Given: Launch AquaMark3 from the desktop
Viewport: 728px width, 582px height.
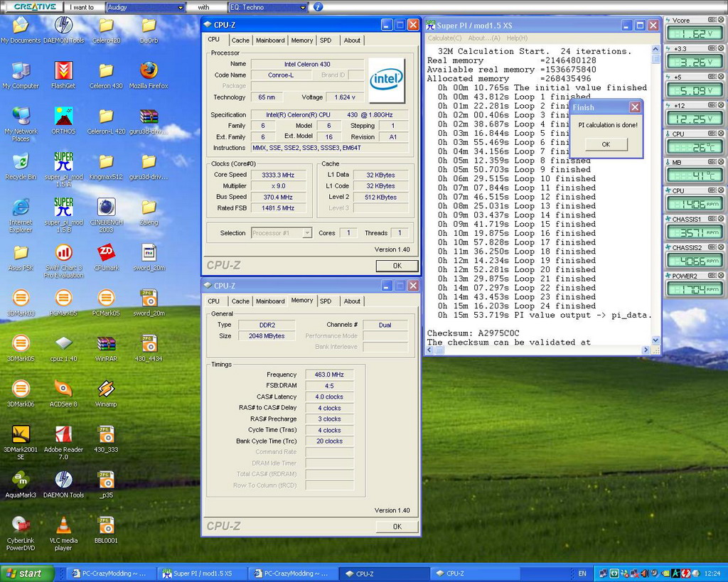Looking at the screenshot, I should click(x=21, y=484).
